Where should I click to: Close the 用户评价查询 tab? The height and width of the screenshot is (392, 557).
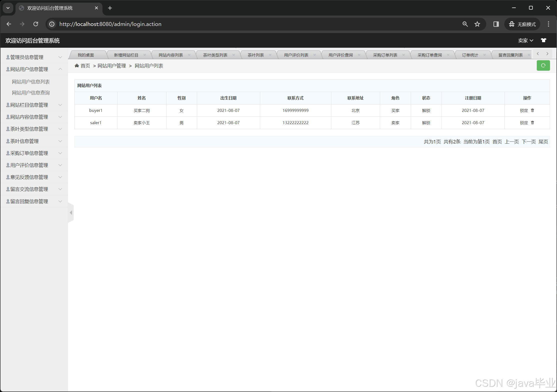359,55
